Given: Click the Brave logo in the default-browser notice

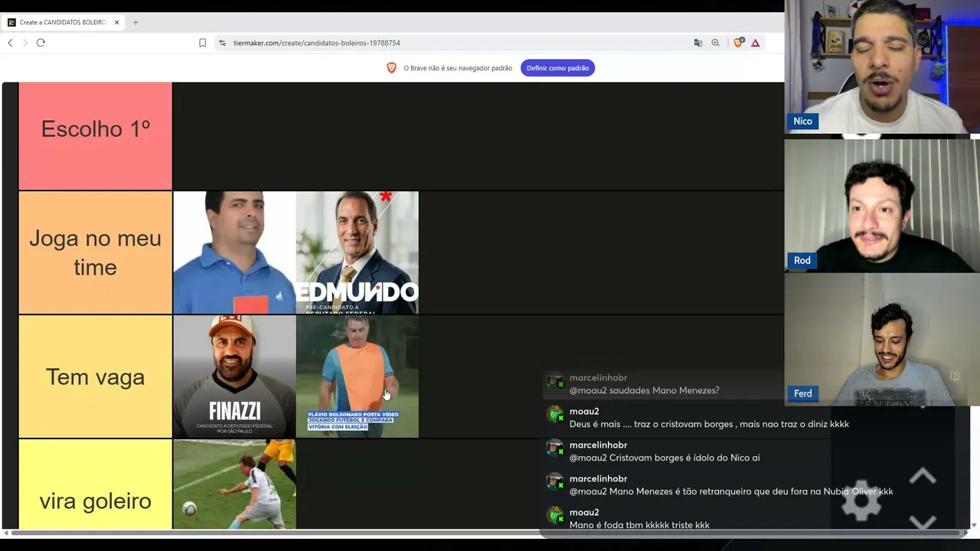Looking at the screenshot, I should click(391, 68).
